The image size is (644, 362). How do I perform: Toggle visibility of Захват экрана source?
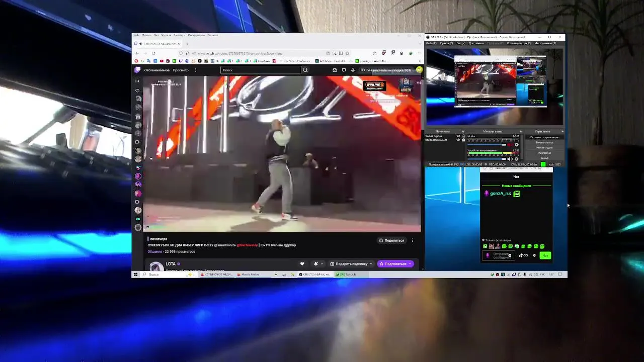click(x=458, y=136)
